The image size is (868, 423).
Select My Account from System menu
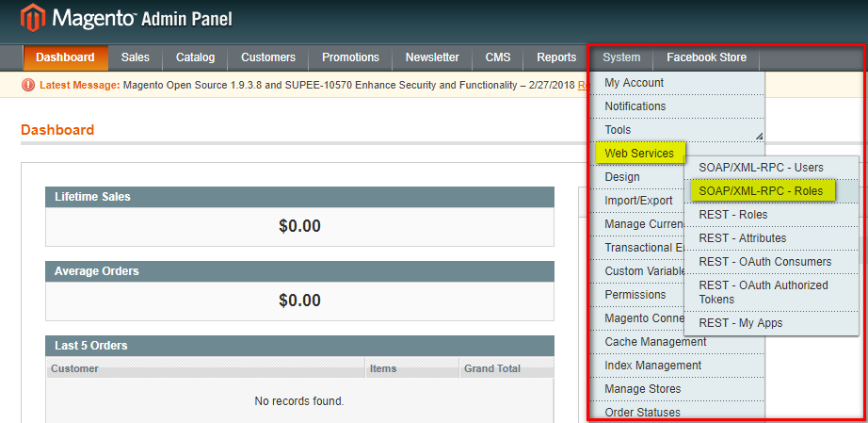[x=634, y=83]
